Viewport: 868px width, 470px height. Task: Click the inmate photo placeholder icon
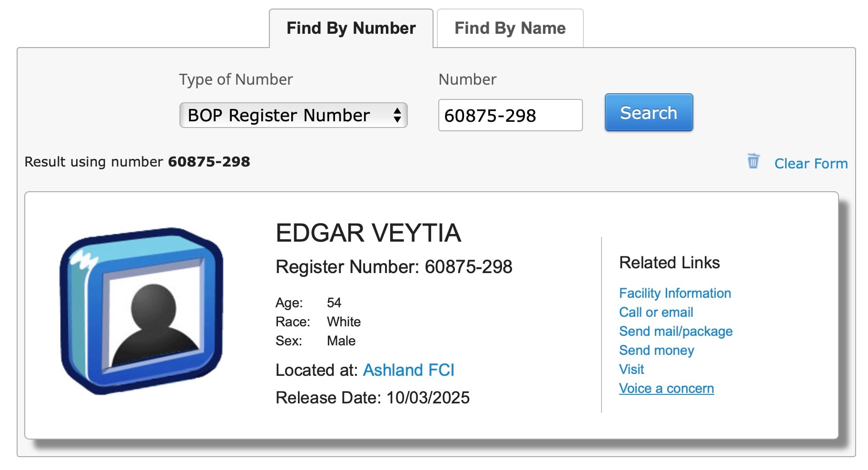pos(141,311)
